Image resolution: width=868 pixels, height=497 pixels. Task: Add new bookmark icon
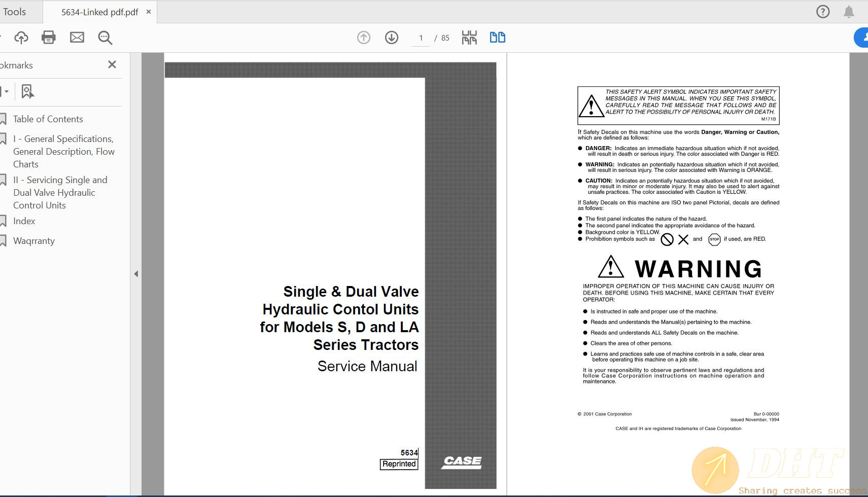click(27, 91)
